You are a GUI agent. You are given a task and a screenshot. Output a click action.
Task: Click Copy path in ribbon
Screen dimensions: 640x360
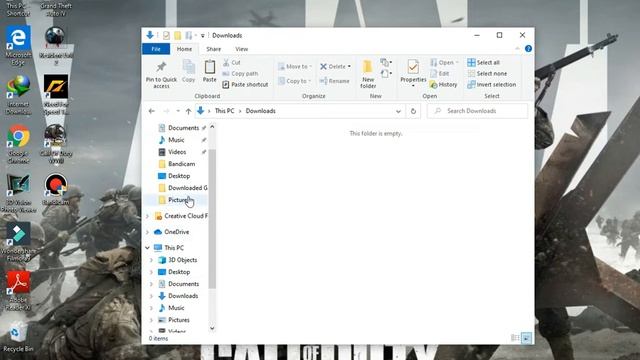coord(240,73)
